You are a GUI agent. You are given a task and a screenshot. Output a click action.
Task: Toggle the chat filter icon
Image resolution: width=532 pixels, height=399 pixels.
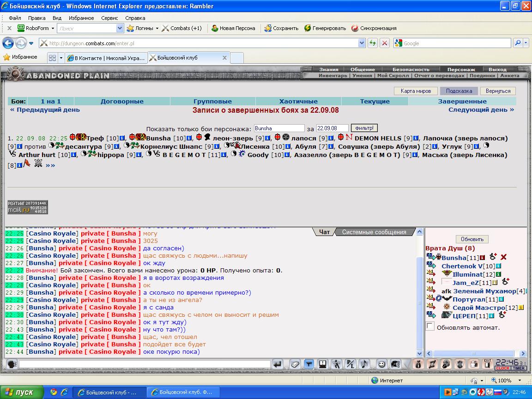coord(309,364)
